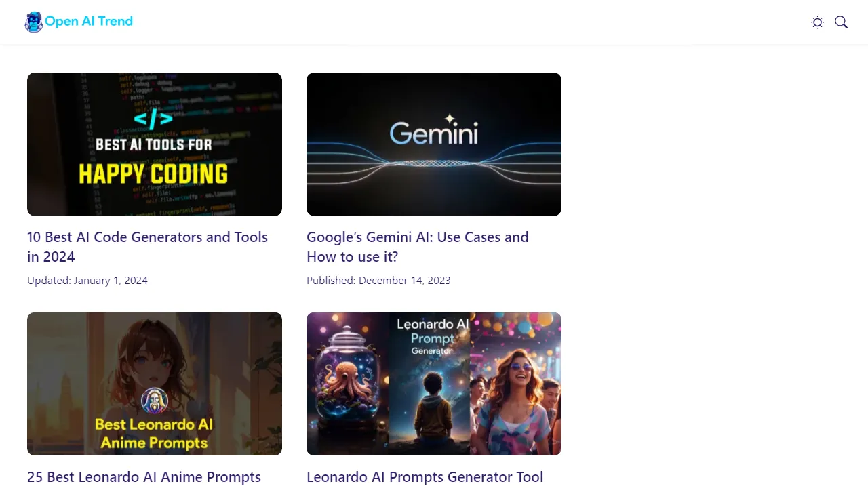Open search with the magnifier icon
Image resolution: width=868 pixels, height=488 pixels.
pos(842,22)
